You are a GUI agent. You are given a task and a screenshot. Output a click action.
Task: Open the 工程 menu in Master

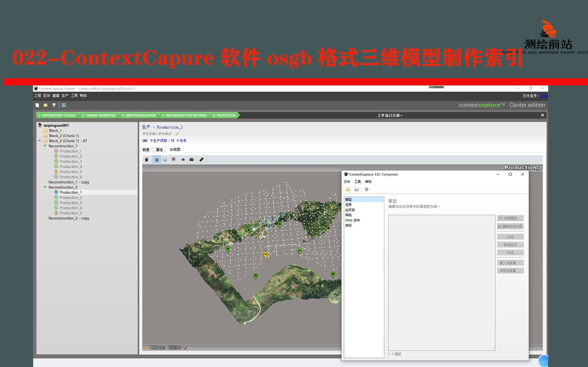click(38, 96)
